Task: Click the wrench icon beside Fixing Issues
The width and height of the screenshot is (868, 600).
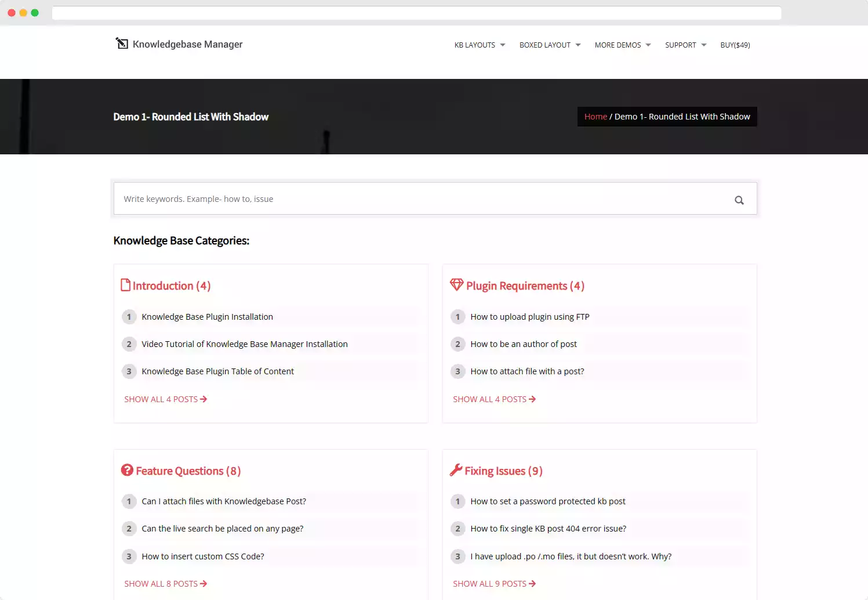Action: [x=457, y=470]
